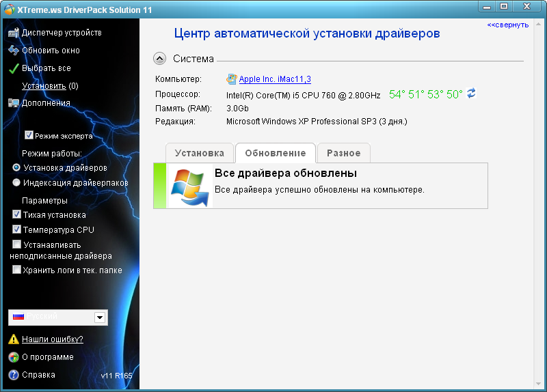Open the language dropdown arrow
Viewport: 547px width, 392px height.
(x=100, y=318)
